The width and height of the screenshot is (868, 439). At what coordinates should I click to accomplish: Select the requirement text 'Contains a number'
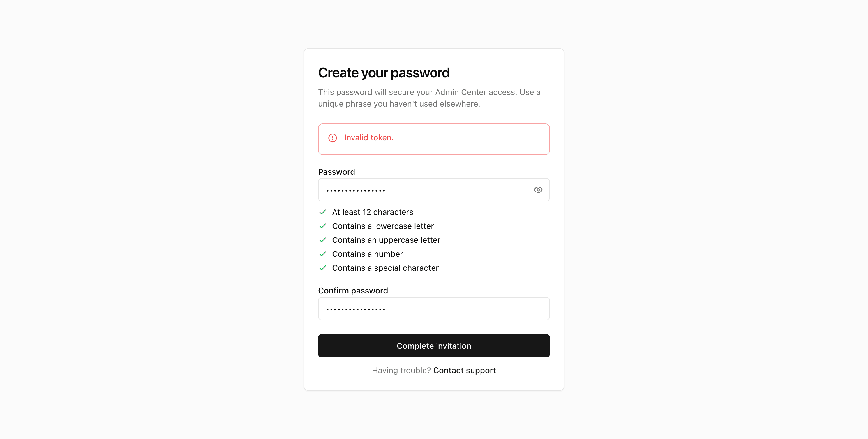click(x=367, y=254)
